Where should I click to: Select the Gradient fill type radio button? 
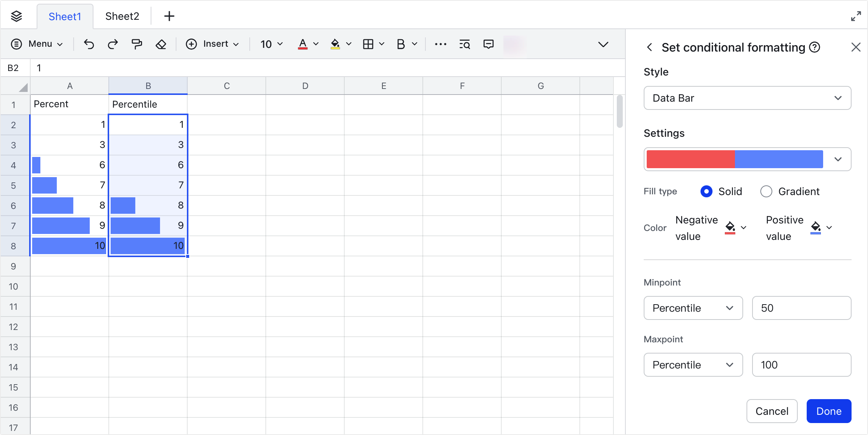[x=766, y=191]
